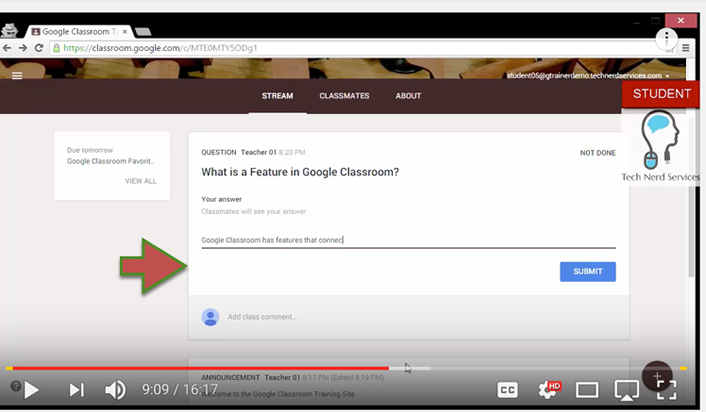This screenshot has width=706, height=412.
Task: Click the user avatar beside comment box
Action: pyautogui.click(x=210, y=317)
